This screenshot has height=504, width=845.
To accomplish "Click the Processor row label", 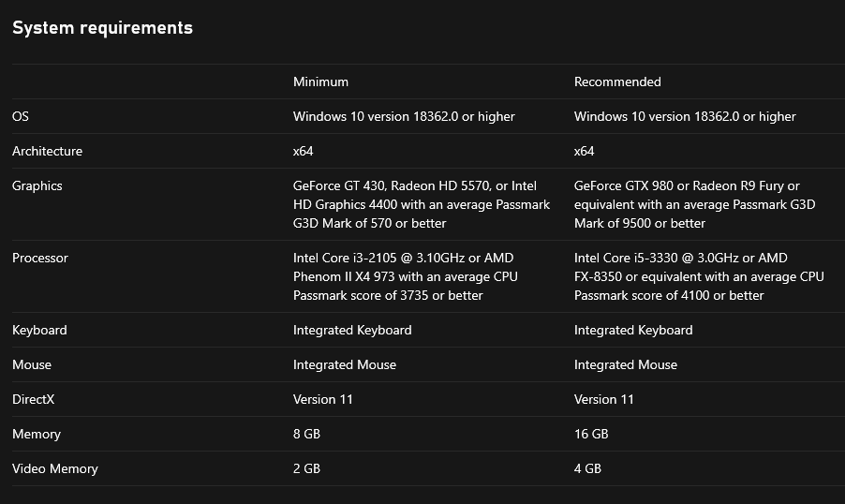I will pyautogui.click(x=40, y=258).
